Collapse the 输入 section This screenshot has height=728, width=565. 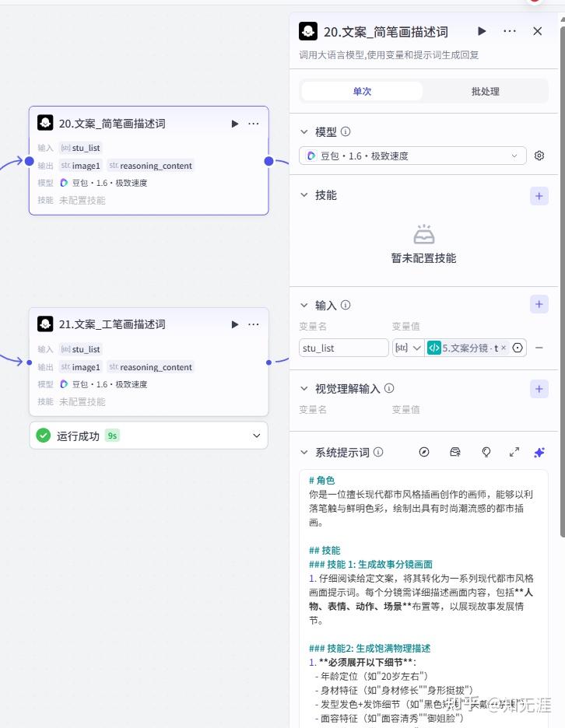304,305
